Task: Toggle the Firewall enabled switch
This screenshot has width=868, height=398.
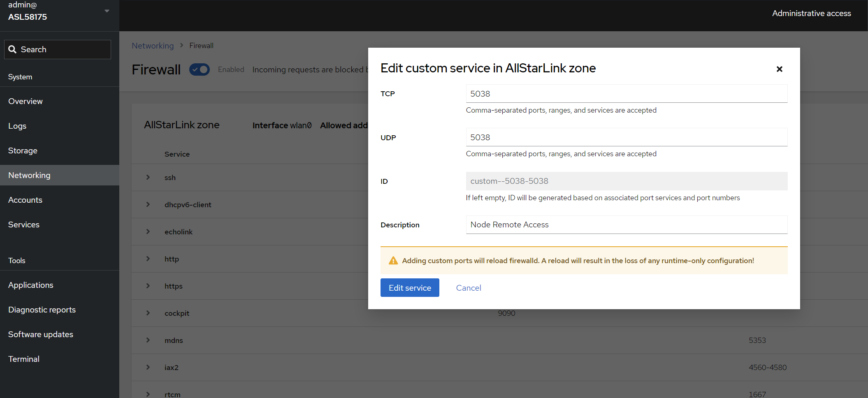Action: (200, 69)
